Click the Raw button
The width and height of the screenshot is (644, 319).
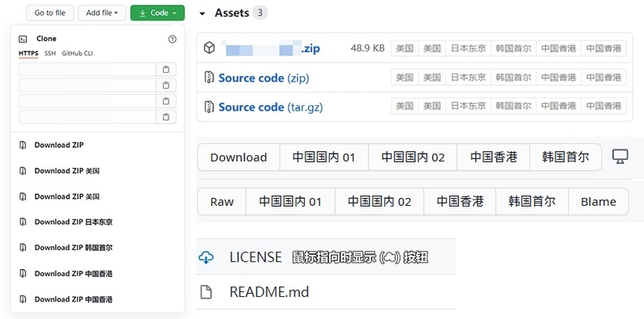[222, 202]
